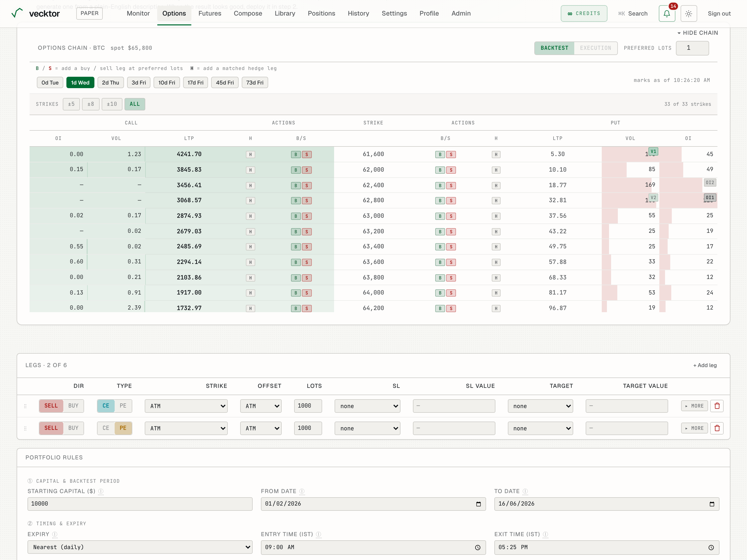Image resolution: width=747 pixels, height=560 pixels.
Task: Filter strikes to ±10
Action: [112, 104]
